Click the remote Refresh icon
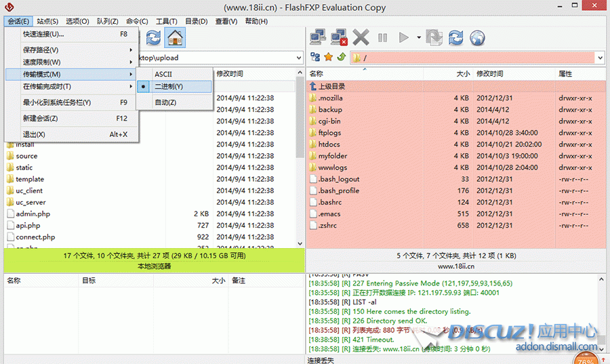 point(455,37)
